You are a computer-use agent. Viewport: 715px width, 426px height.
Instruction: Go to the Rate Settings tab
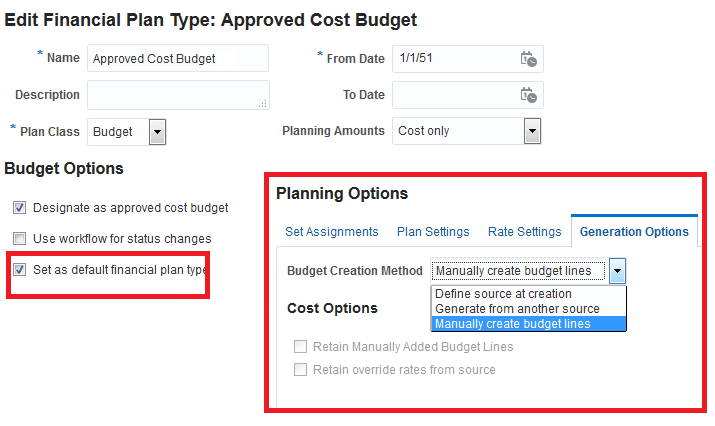524,232
